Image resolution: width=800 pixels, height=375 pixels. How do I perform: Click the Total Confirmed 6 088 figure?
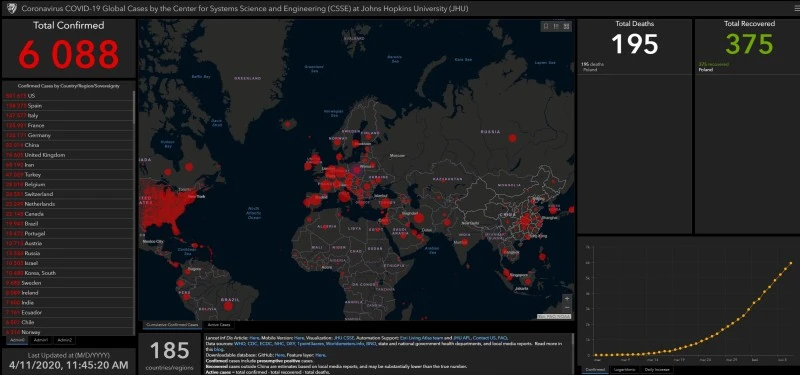pyautogui.click(x=69, y=54)
